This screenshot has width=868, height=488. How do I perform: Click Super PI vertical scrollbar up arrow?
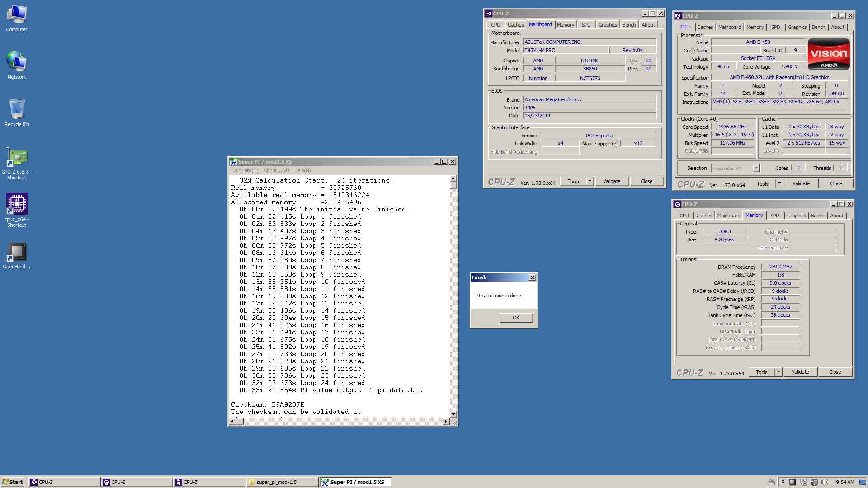pos(453,178)
